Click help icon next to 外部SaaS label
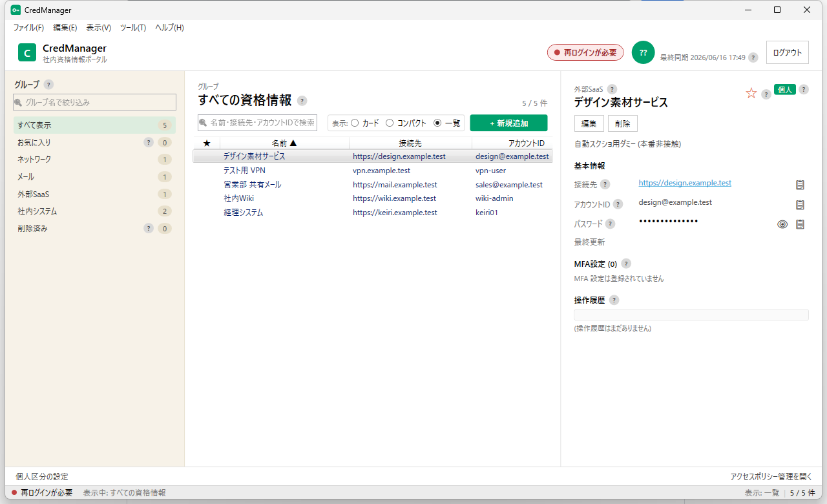 pos(612,89)
